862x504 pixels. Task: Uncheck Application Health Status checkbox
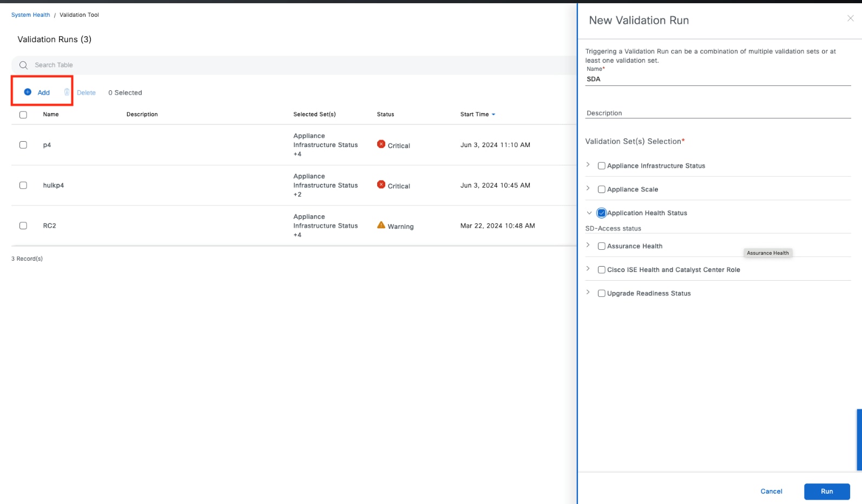[601, 213]
